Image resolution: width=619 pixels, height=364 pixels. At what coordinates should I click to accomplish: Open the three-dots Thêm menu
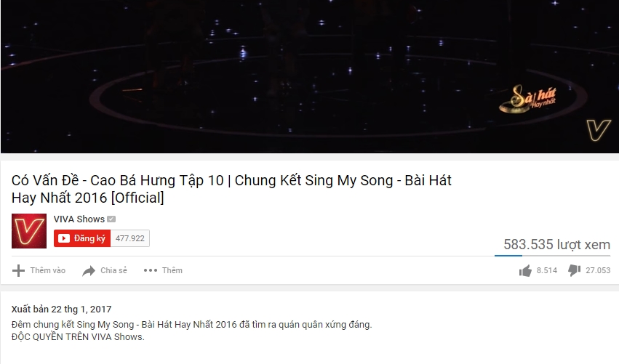[163, 270]
